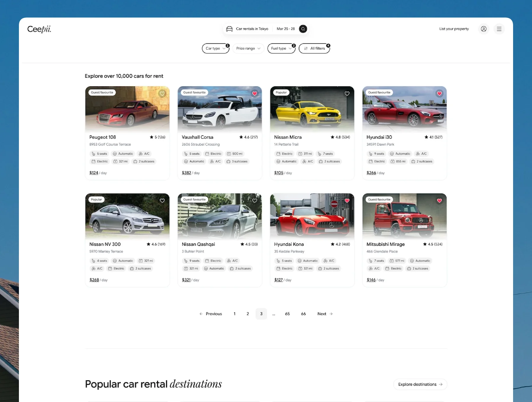This screenshot has width=532, height=402.
Task: Click the $105 price on Nissan Micra
Action: point(279,173)
